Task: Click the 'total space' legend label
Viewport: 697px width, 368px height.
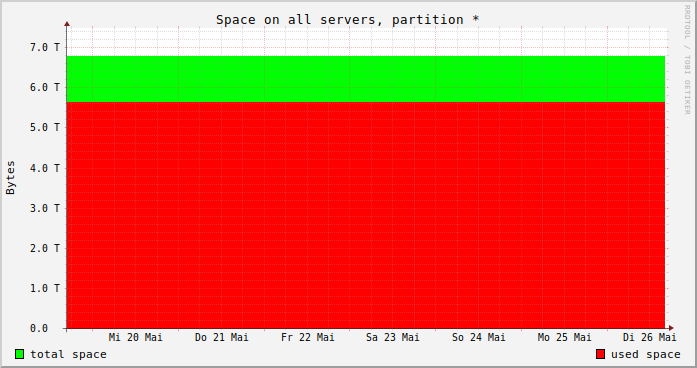Action: click(x=68, y=354)
